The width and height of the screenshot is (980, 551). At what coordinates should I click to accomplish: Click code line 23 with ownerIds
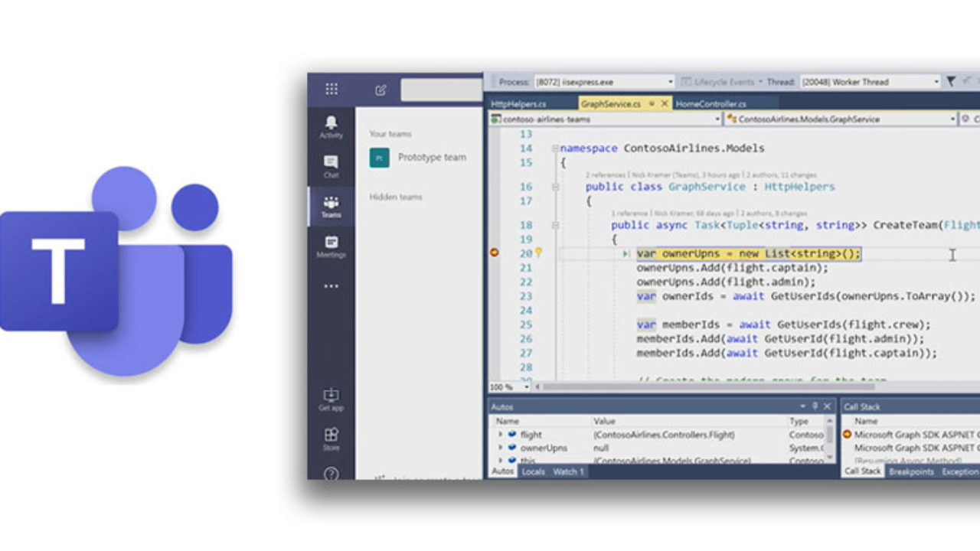806,296
